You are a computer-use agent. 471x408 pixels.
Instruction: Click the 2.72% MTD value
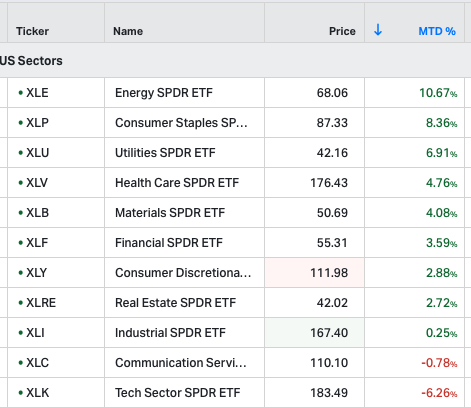pyautogui.click(x=441, y=303)
